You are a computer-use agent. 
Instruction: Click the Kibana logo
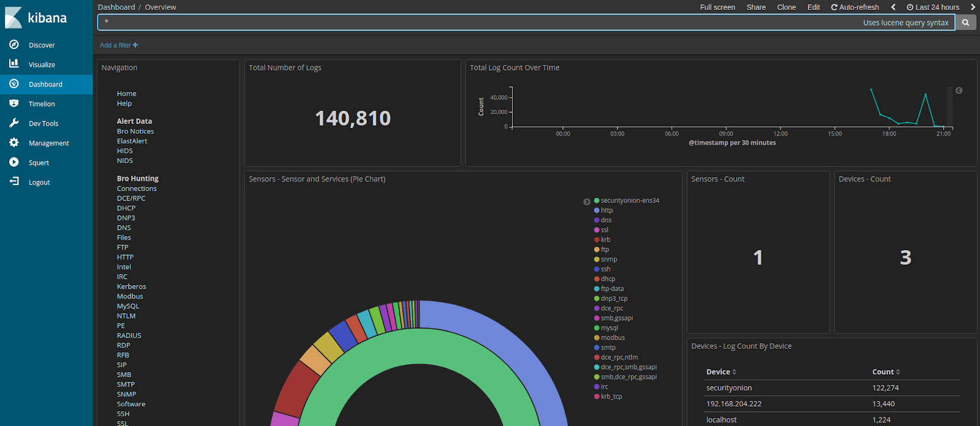[x=37, y=18]
